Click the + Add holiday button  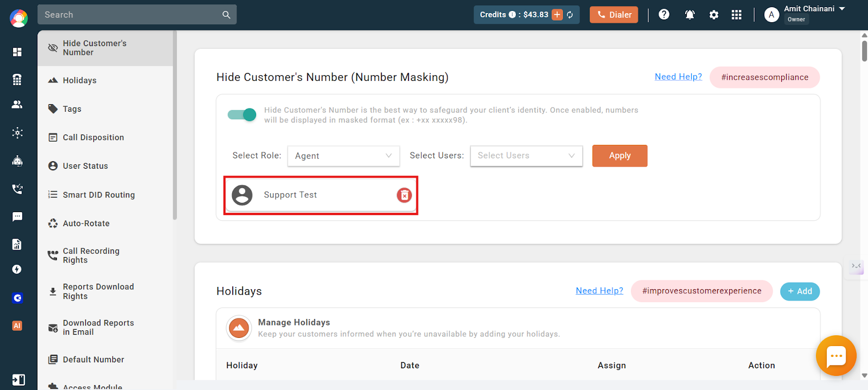click(800, 291)
